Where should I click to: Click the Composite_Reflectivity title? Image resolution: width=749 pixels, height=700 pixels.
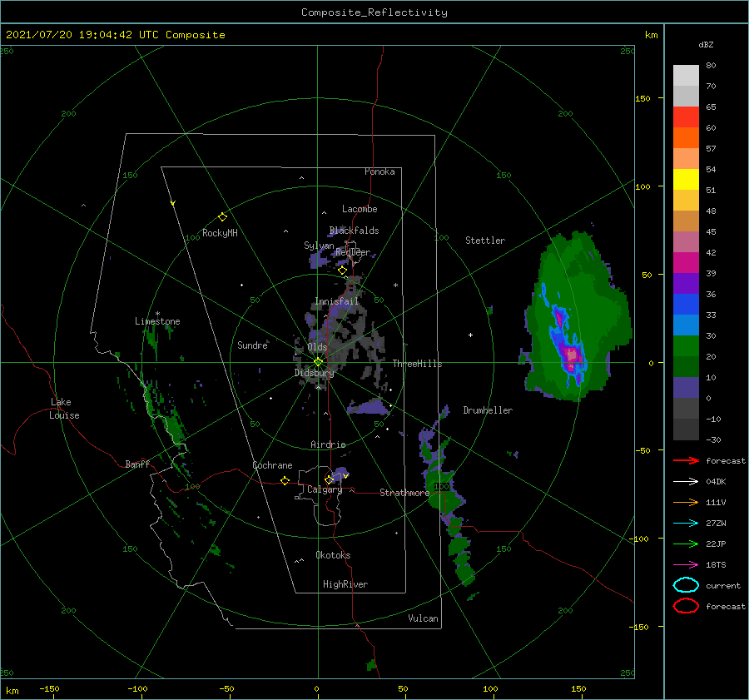[x=374, y=12]
